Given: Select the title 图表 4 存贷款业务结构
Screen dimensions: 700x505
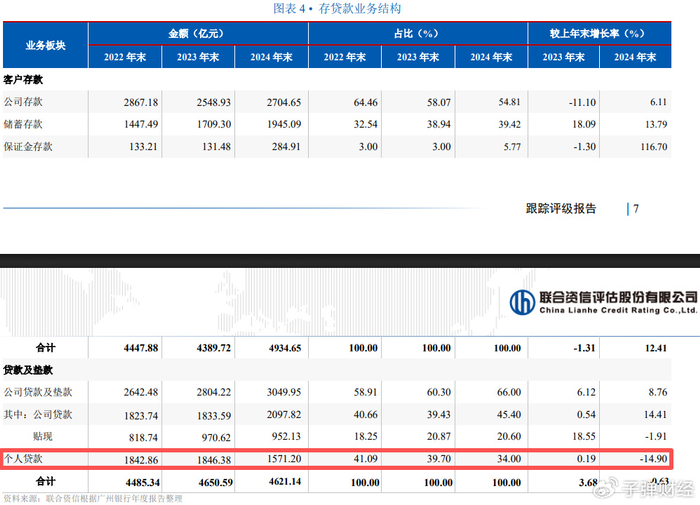Looking at the screenshot, I should [337, 8].
